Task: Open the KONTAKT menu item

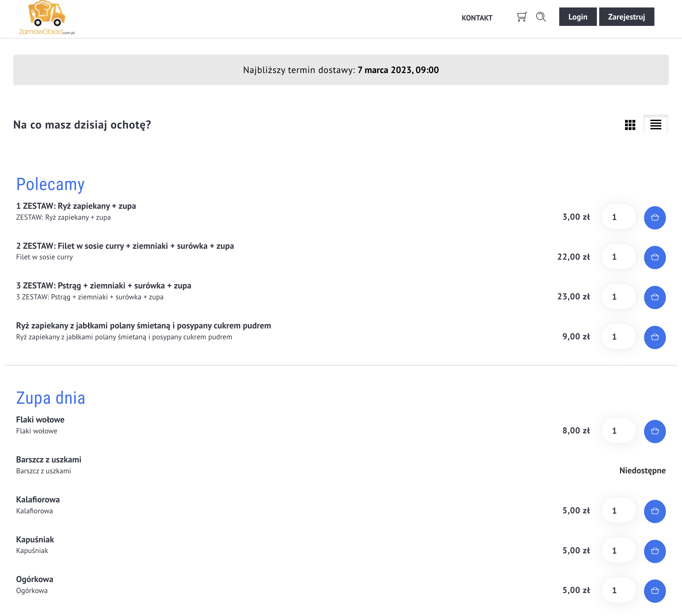Action: pos(477,18)
